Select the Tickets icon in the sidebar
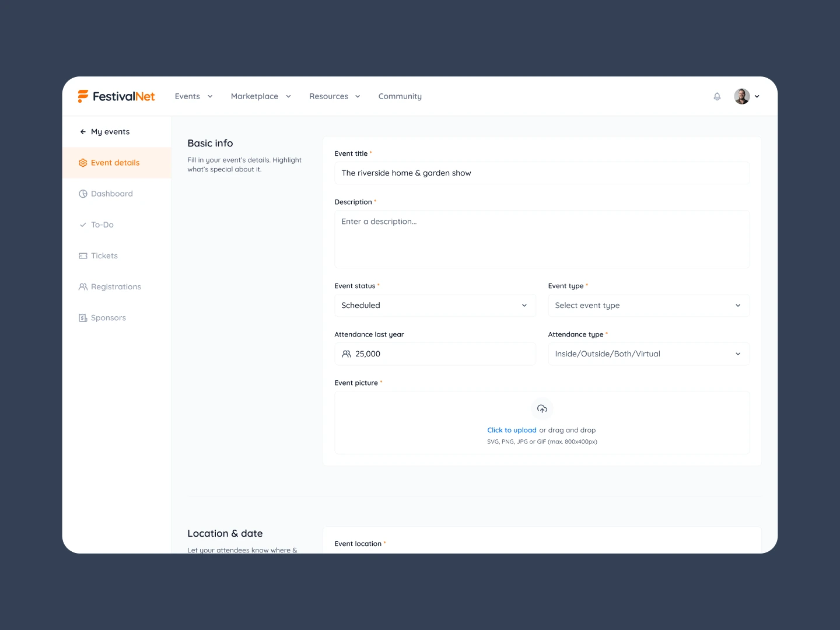Image resolution: width=840 pixels, height=630 pixels. 83,256
